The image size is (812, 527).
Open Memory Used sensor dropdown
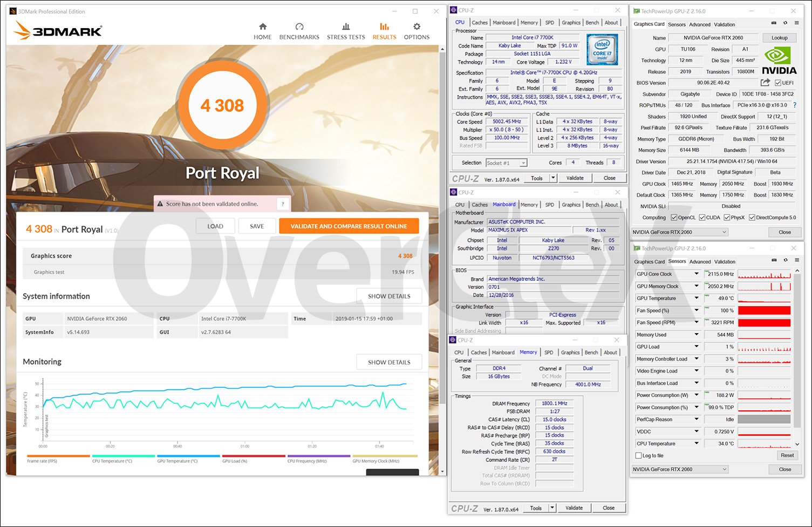696,335
